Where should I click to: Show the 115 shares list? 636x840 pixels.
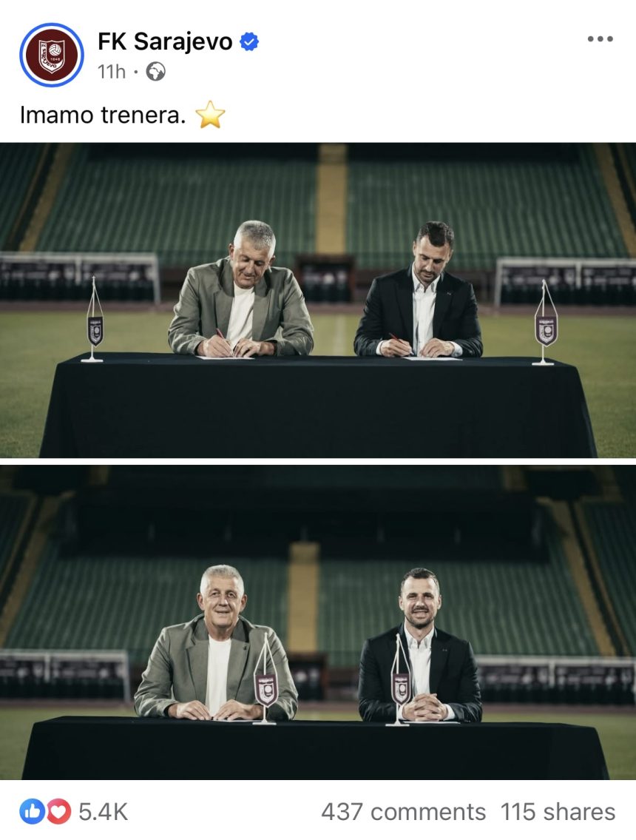558,812
